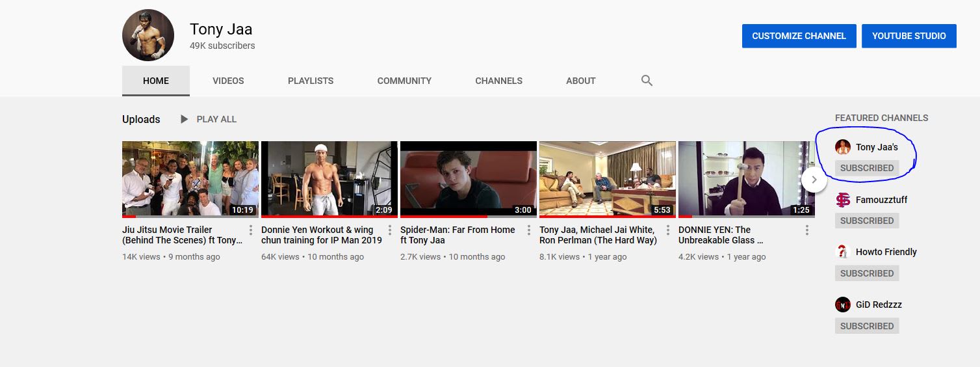This screenshot has width=980, height=367.
Task: Click the Customize Channel button
Action: (x=799, y=36)
